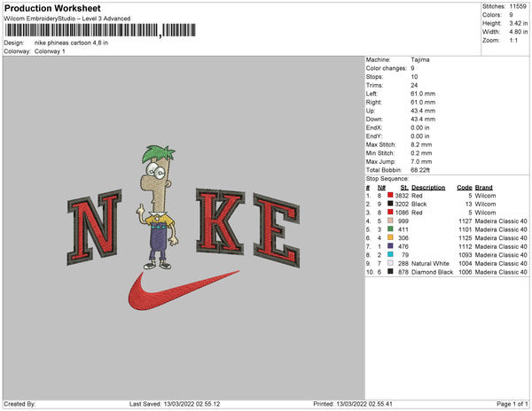
Task: Click the Diamond Black swatch beside 878
Action: click(390, 271)
